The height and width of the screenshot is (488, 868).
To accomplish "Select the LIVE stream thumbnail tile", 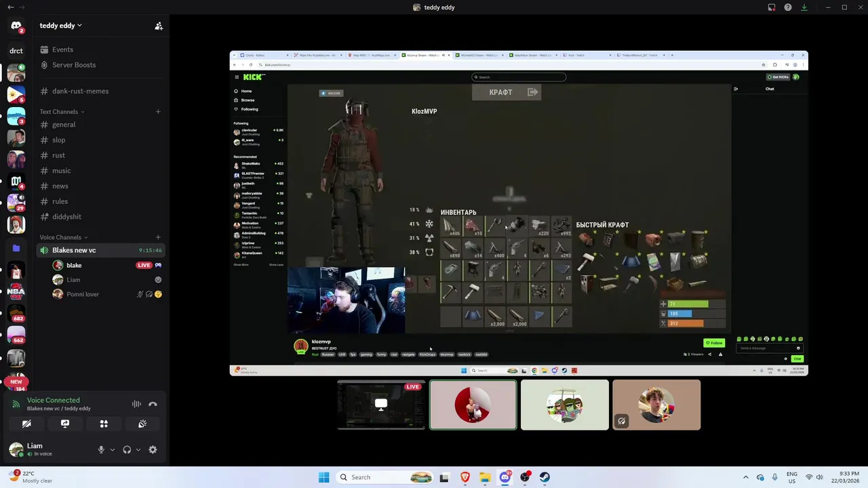I will tap(382, 405).
